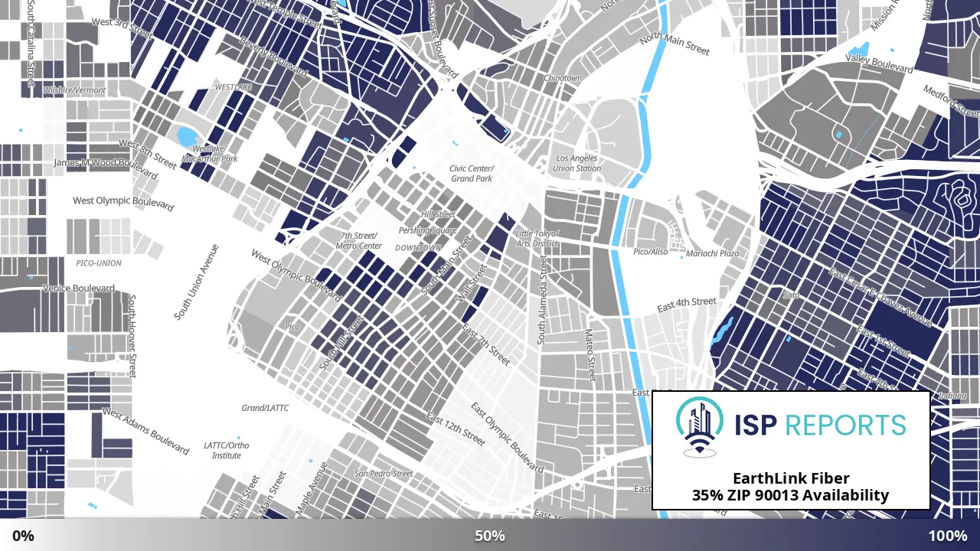
Task: Click the Chinatown map label
Action: [563, 78]
